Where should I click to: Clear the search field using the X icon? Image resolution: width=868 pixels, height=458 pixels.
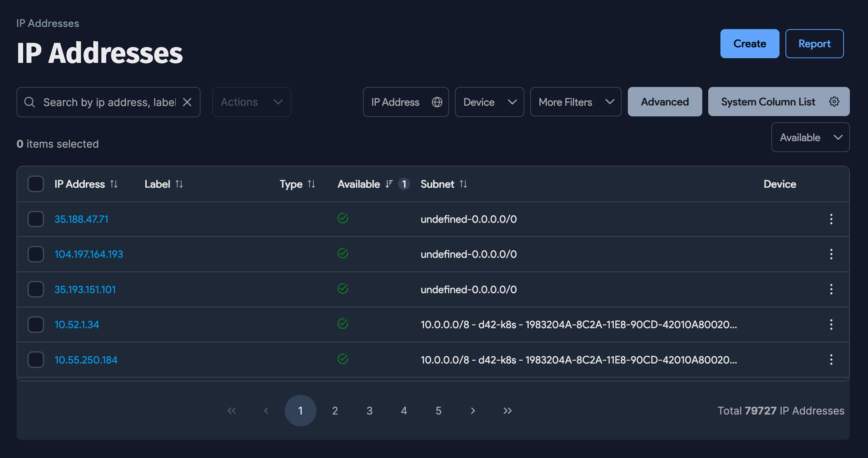pyautogui.click(x=188, y=102)
